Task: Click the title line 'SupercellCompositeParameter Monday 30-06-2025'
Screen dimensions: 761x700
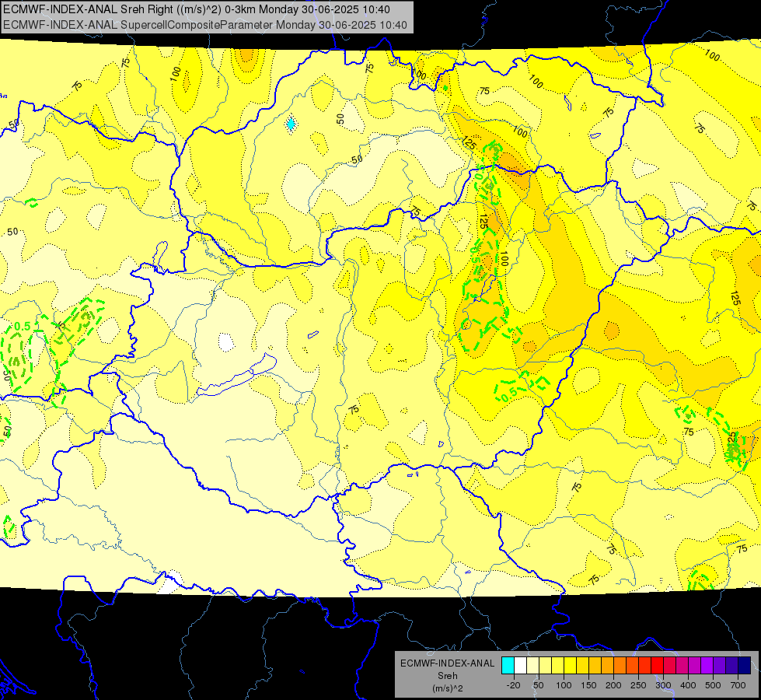Action: tap(248, 25)
